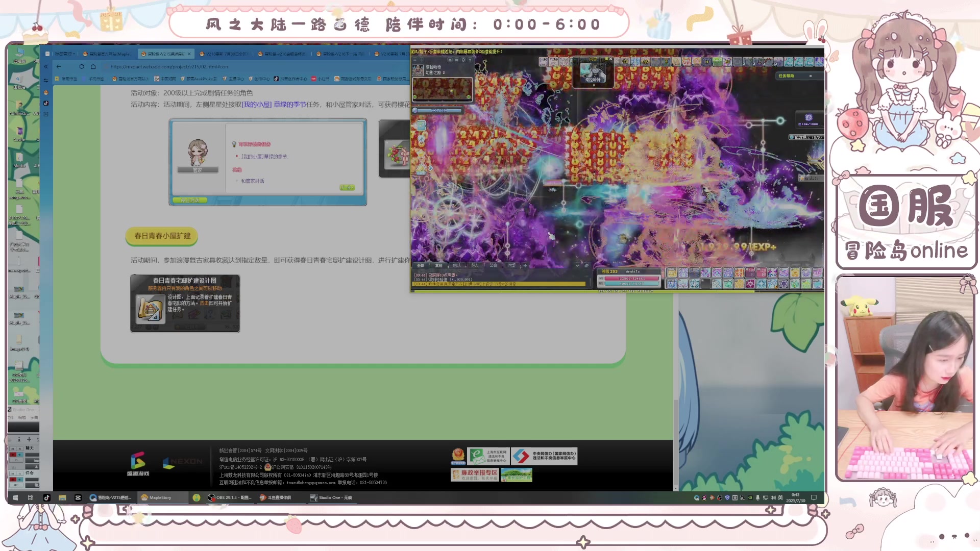
Task: Select the 组队 chat tab in MapleStory
Action: 457,265
